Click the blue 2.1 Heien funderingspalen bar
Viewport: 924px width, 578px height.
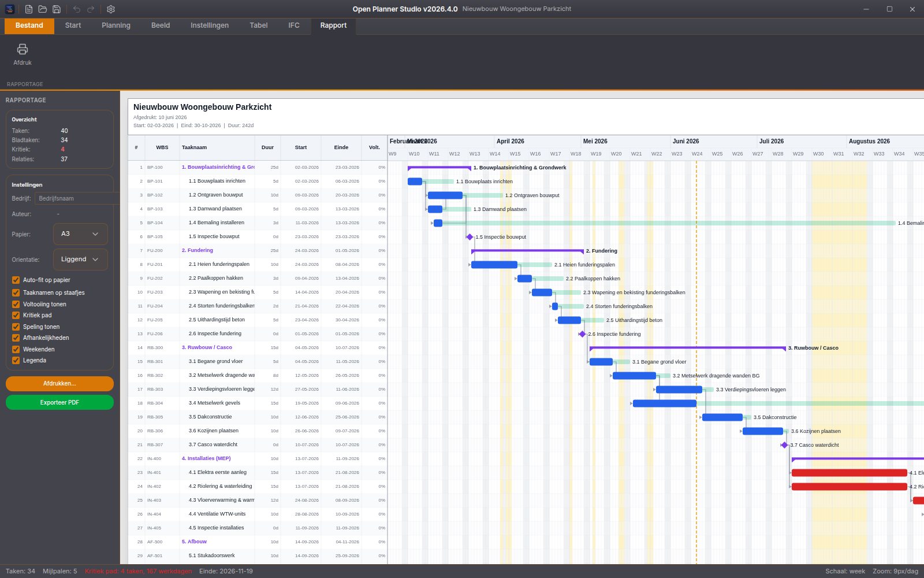(x=494, y=265)
